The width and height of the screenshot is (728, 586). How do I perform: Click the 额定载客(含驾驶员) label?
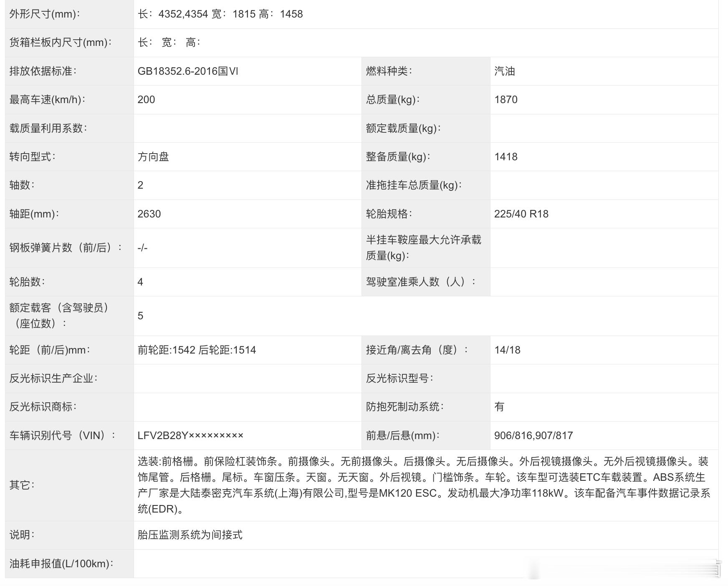pyautogui.click(x=59, y=316)
